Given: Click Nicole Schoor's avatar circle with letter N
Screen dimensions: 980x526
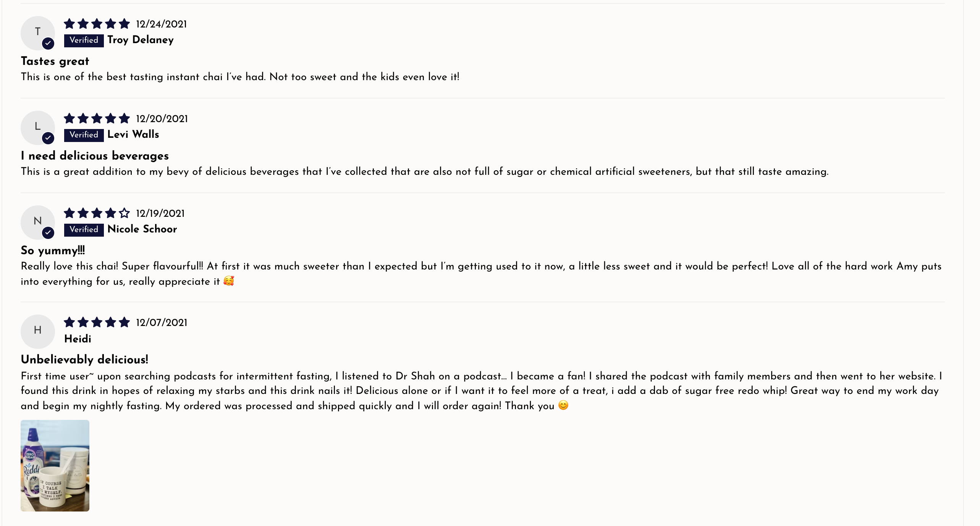Looking at the screenshot, I should coord(37,222).
